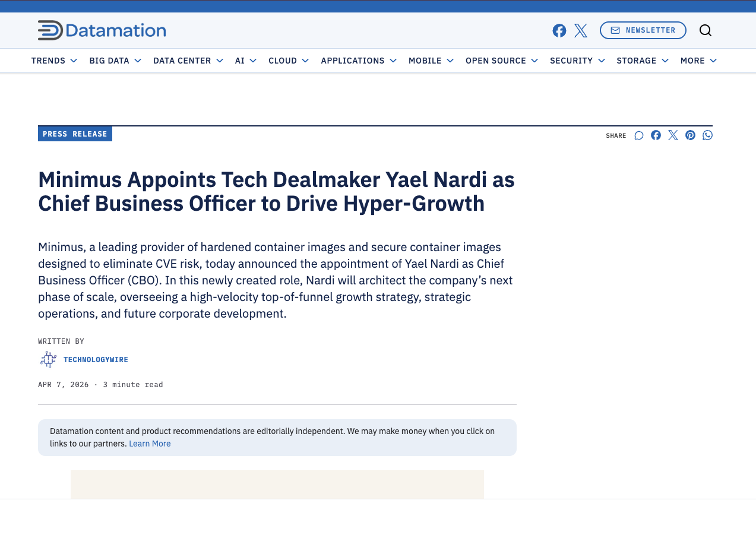Viewport: 756px width, 548px height.
Task: Click the 'APR 7, 2026' date text
Action: click(64, 385)
